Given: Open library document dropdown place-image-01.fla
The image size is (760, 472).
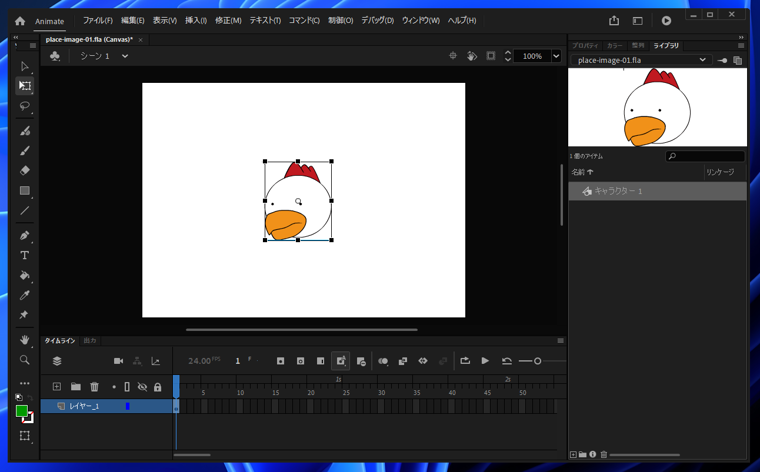Looking at the screenshot, I should tap(702, 60).
